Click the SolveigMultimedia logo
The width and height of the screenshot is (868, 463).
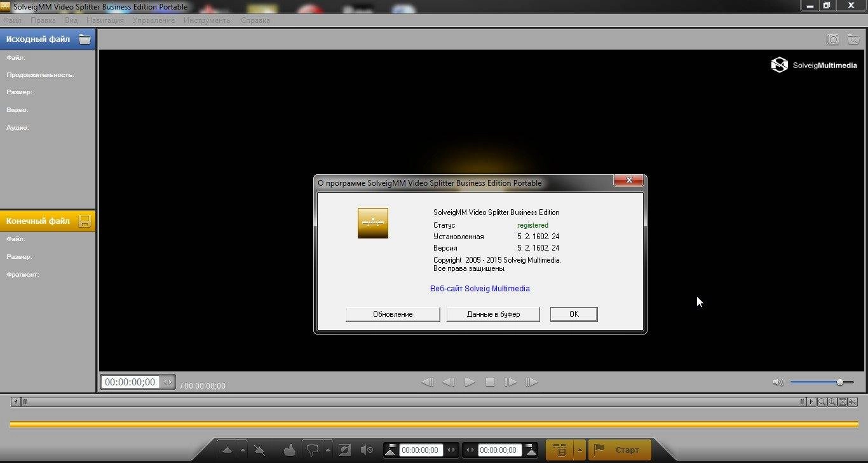click(814, 65)
